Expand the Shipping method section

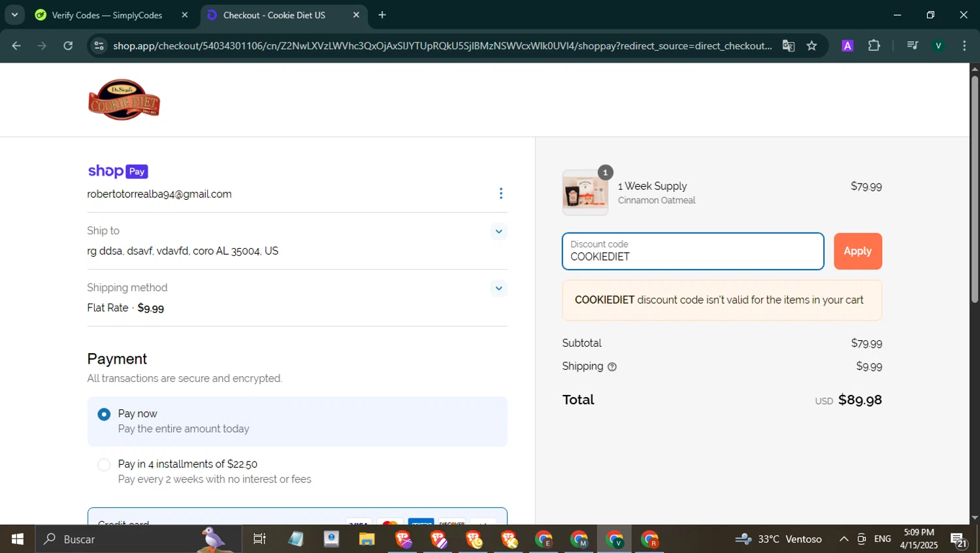498,288
